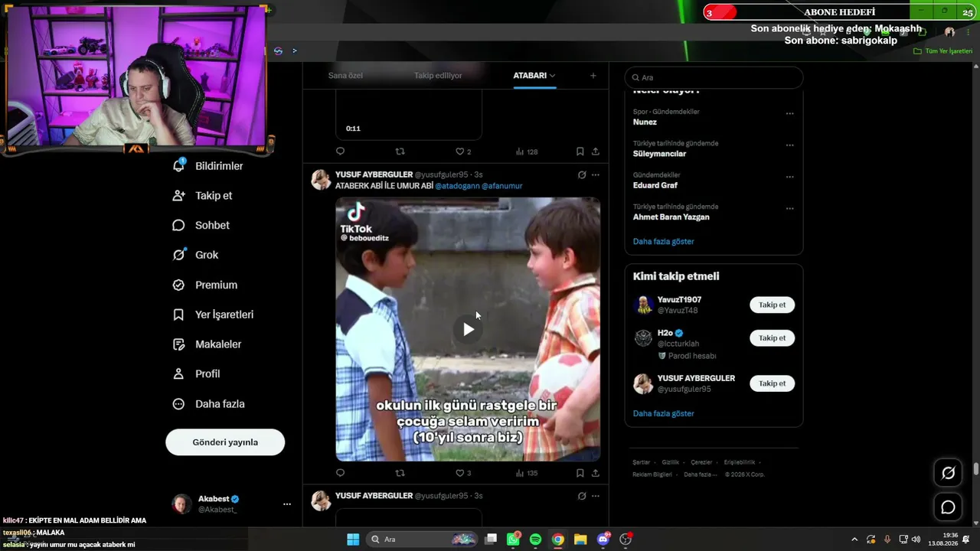980x551 pixels.
Task: Like the post showing 2 likes
Action: (x=463, y=152)
